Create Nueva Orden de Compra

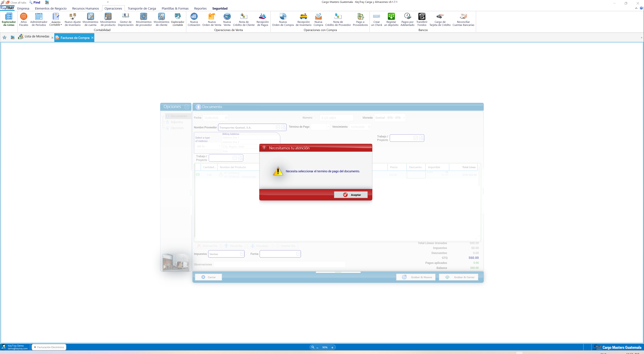pos(283,19)
